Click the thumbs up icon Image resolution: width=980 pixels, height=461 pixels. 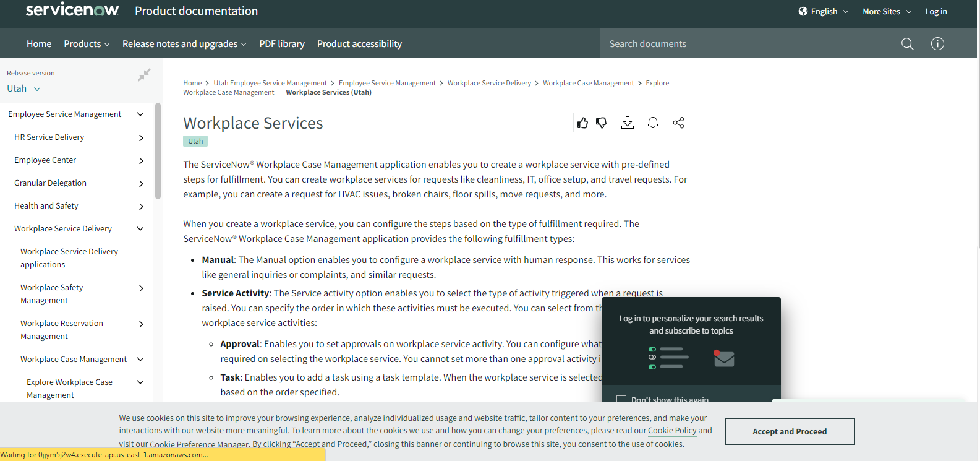[582, 123]
